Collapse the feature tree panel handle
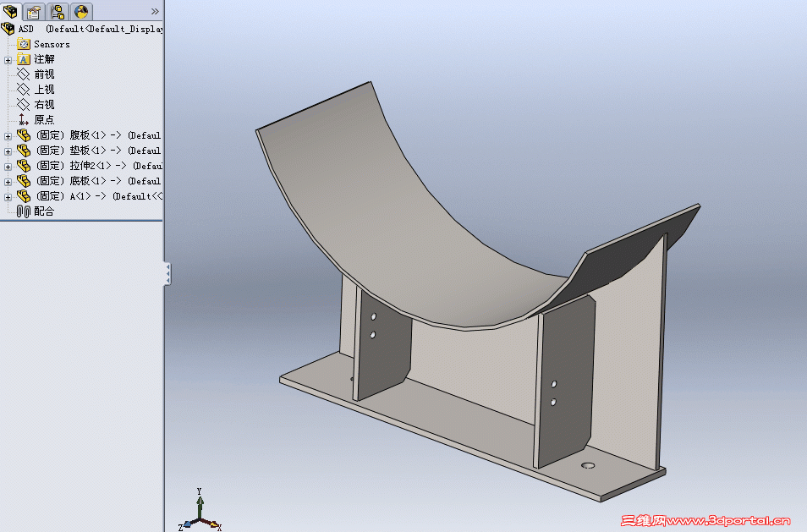807x532 pixels. [167, 273]
